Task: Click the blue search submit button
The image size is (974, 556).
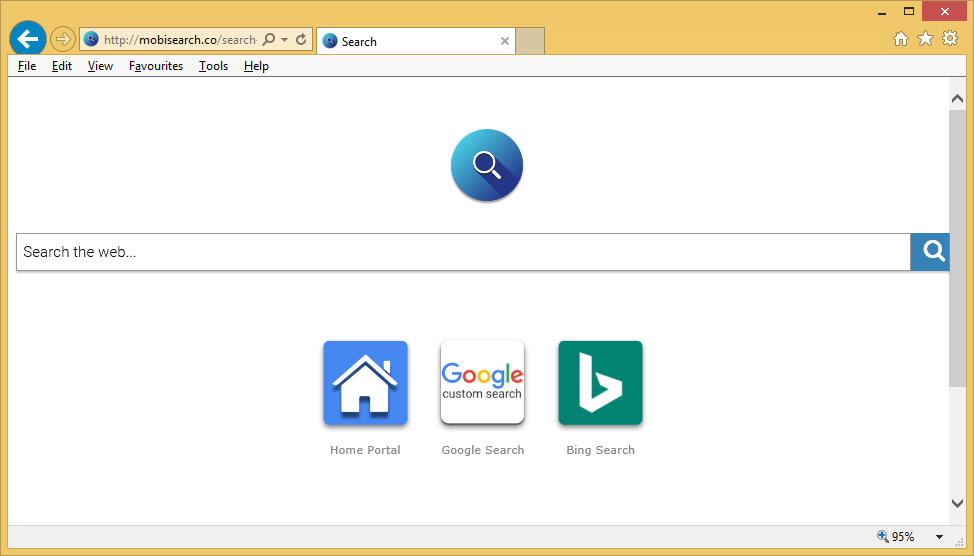Action: click(x=933, y=252)
